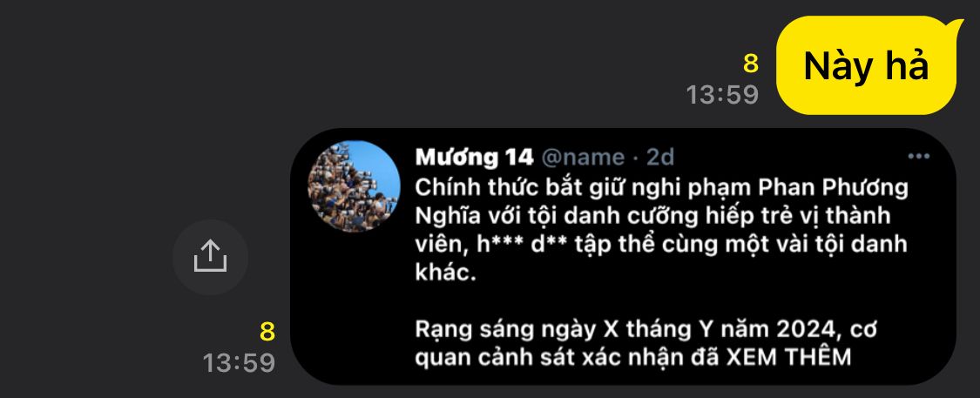Click the 'Mương 14' display name
The image size is (980, 398).
(475, 157)
